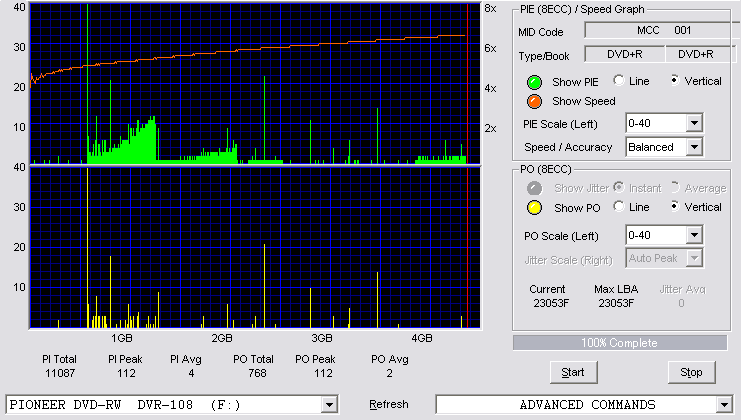Toggle the gray Show Jitter indicator
The height and width of the screenshot is (420, 742).
pyautogui.click(x=534, y=188)
